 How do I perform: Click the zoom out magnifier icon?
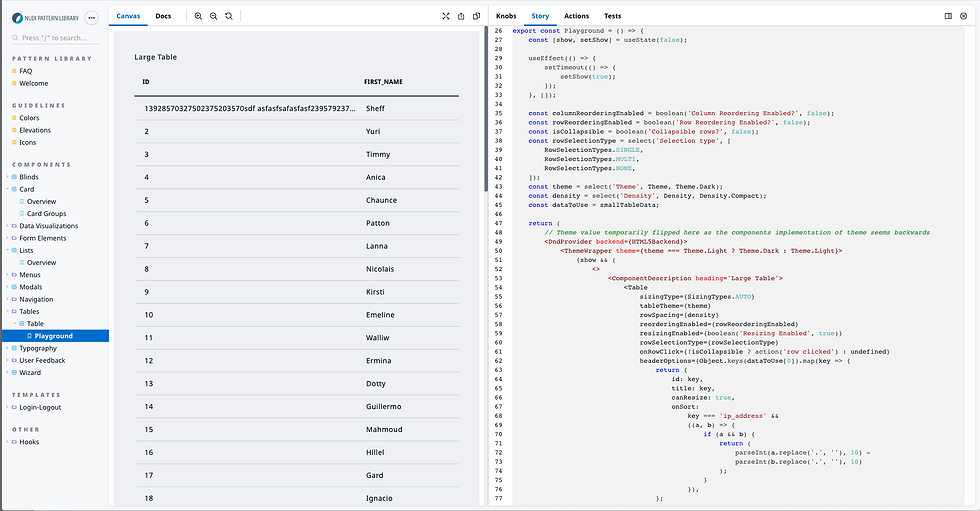[213, 16]
